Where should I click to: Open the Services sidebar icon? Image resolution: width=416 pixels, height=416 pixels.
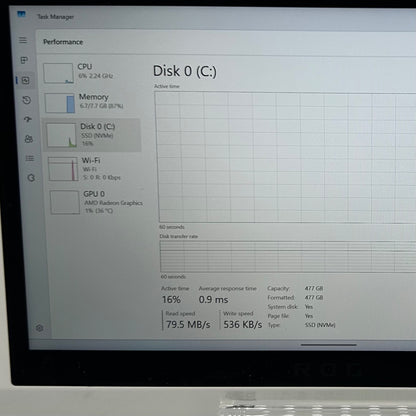(x=31, y=178)
